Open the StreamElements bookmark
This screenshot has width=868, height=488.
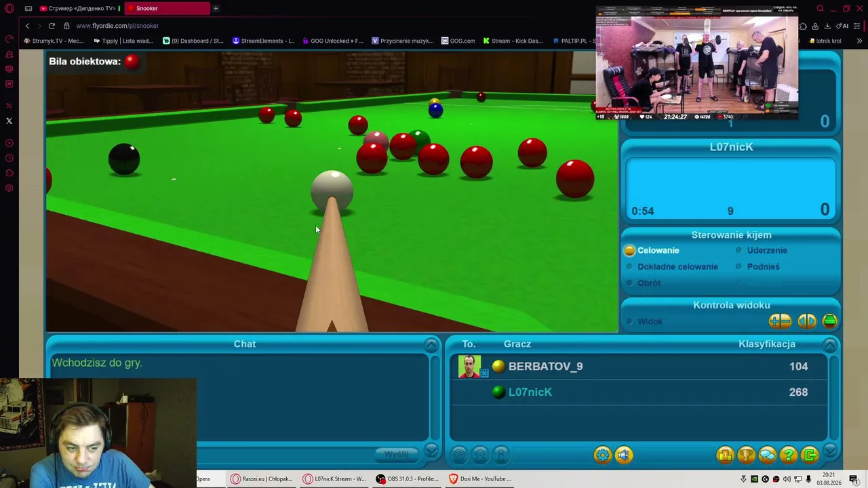[263, 41]
